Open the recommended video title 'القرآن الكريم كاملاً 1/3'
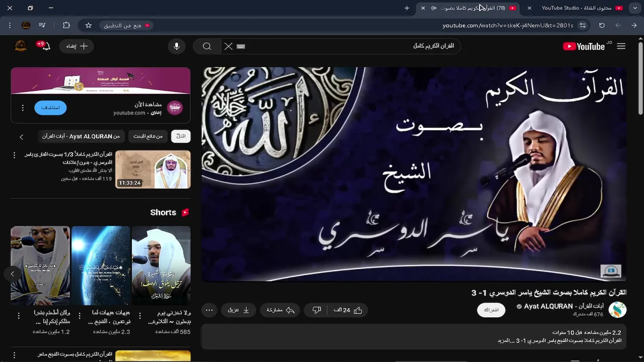 (68, 158)
